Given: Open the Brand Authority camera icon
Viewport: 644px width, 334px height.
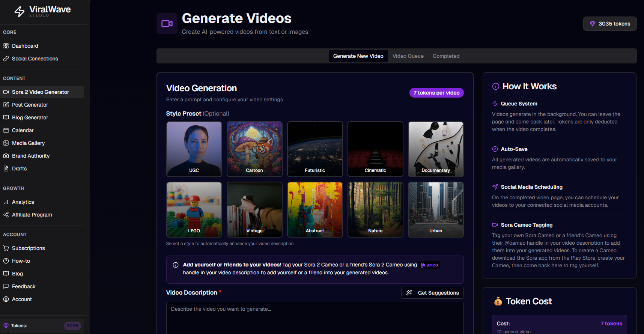Looking at the screenshot, I should coord(6,156).
